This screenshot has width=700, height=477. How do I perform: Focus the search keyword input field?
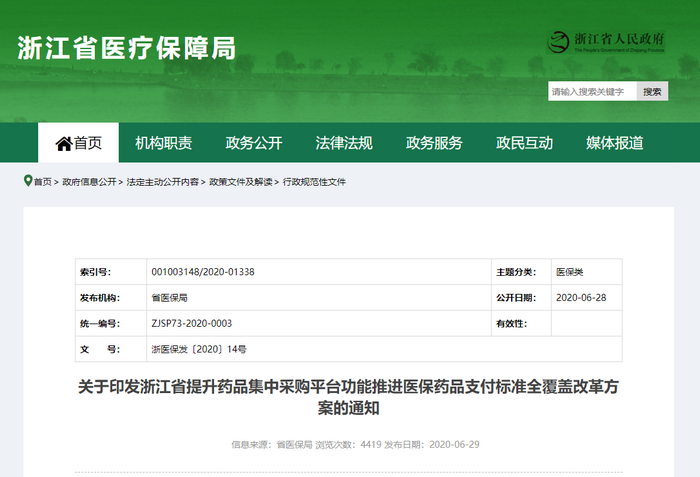point(591,92)
